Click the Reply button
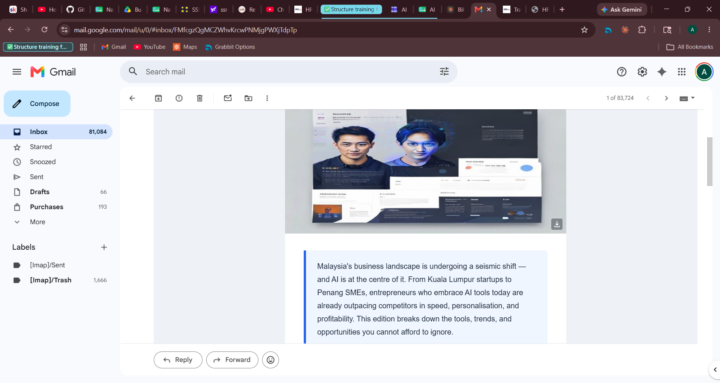 178,360
